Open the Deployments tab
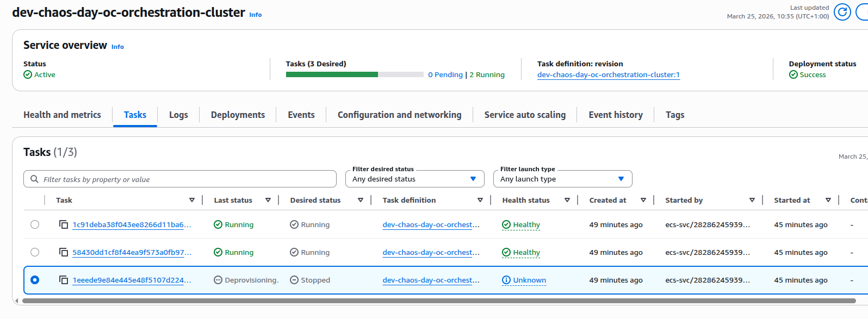The width and height of the screenshot is (868, 319). 238,115
